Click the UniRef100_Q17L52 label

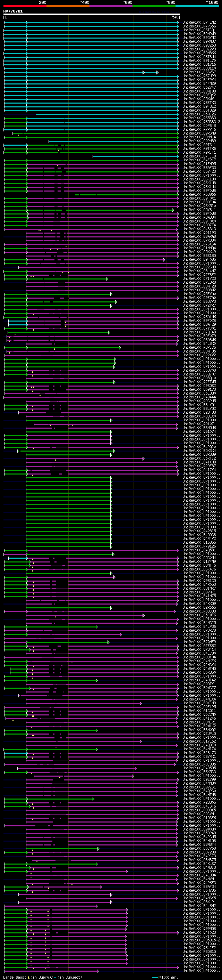[199, 742]
